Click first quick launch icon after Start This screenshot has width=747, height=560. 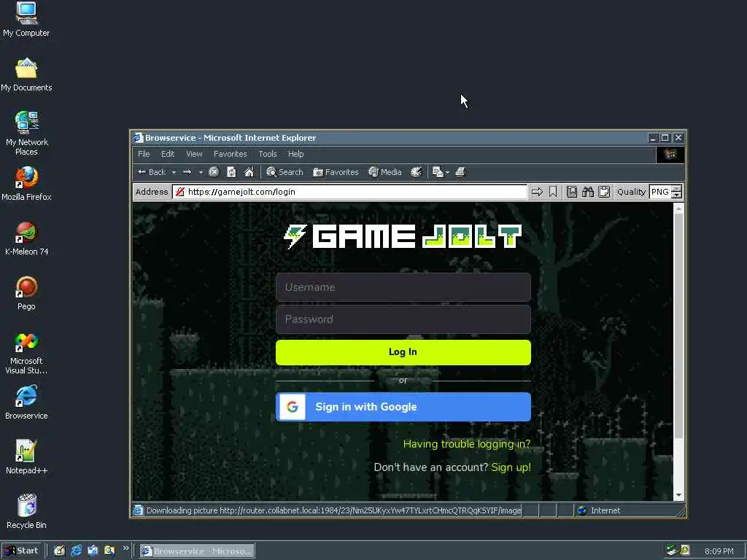[x=59, y=551]
